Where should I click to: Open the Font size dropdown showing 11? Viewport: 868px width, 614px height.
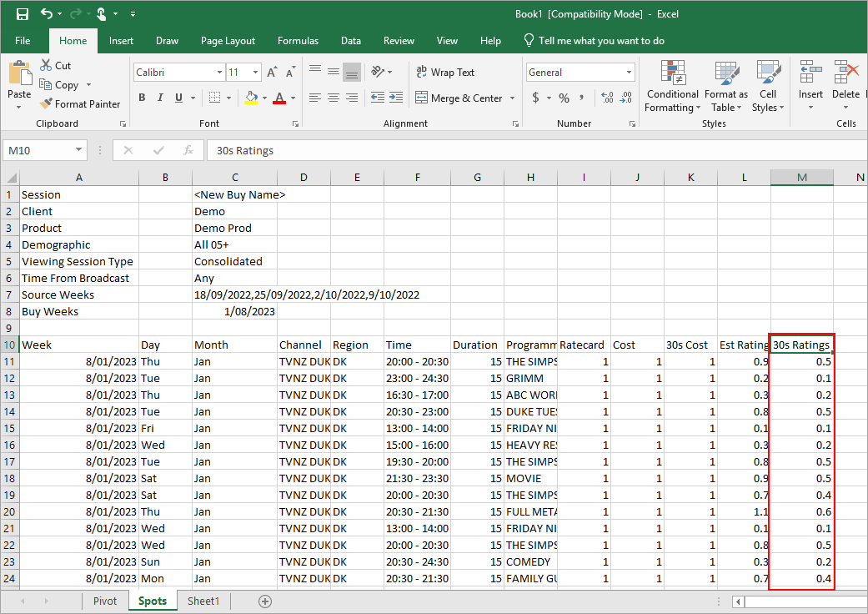[x=255, y=73]
